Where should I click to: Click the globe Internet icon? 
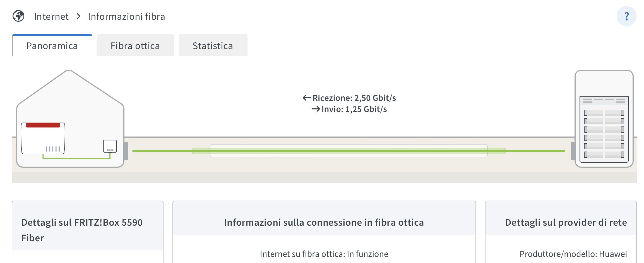click(x=18, y=16)
